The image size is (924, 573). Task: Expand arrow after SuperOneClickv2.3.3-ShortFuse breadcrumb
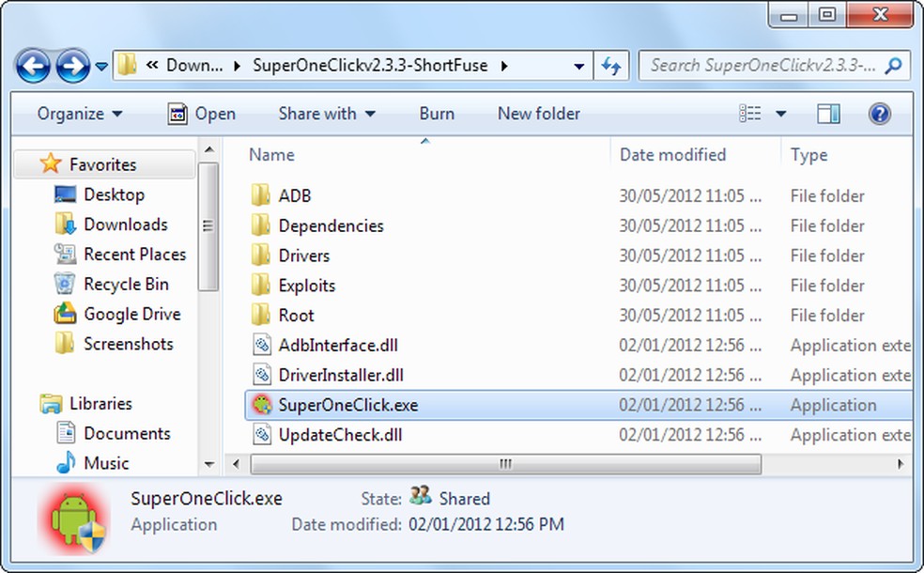[504, 66]
